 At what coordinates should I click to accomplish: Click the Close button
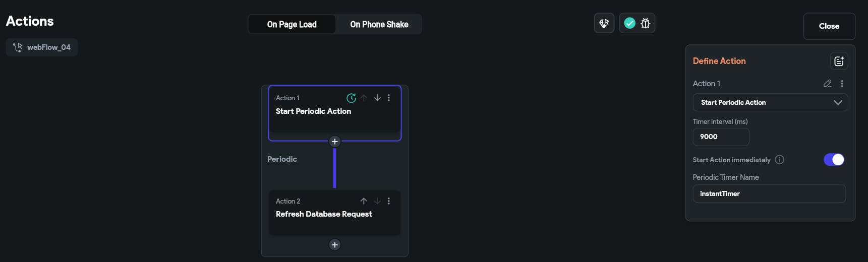coord(829,26)
